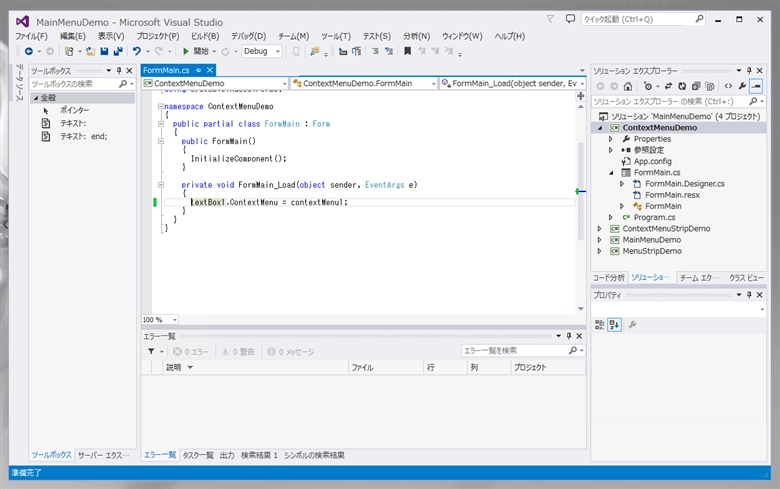Save the current file with single disk icon
This screenshot has width=780, height=489.
pos(104,51)
